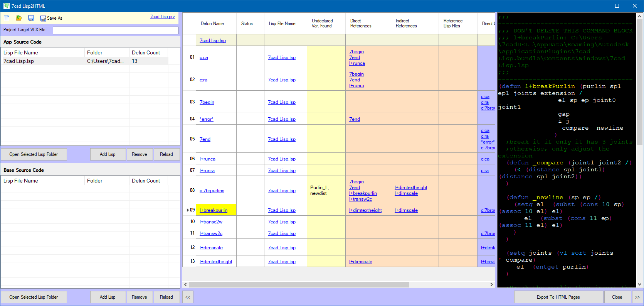Click 7end direct reference in row 04

click(355, 119)
